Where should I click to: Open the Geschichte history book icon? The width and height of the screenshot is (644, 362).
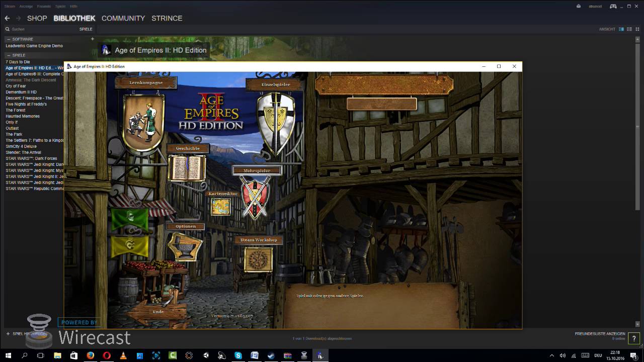[x=187, y=168]
